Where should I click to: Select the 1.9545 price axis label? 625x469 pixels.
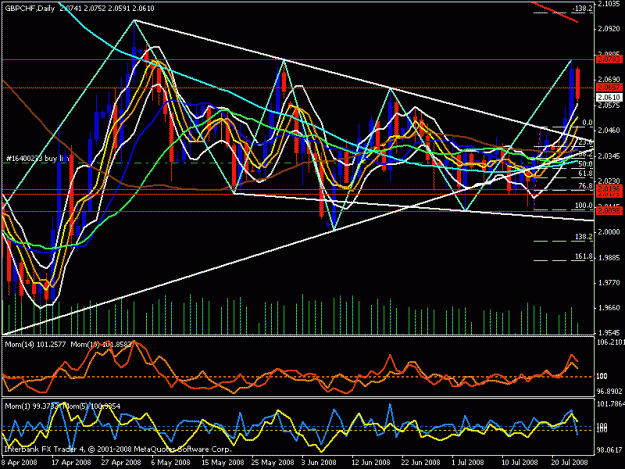610,332
